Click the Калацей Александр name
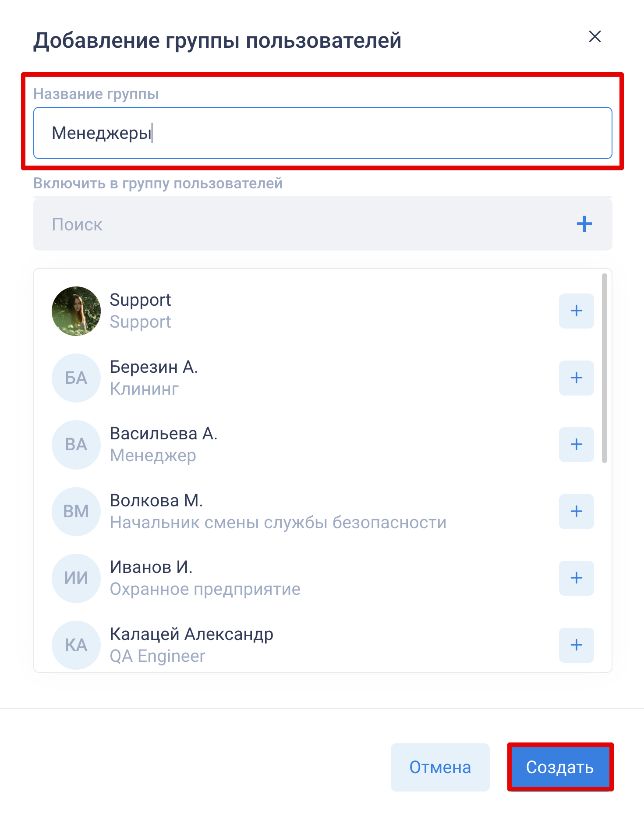Viewport: 644px width, 820px height. click(x=191, y=634)
